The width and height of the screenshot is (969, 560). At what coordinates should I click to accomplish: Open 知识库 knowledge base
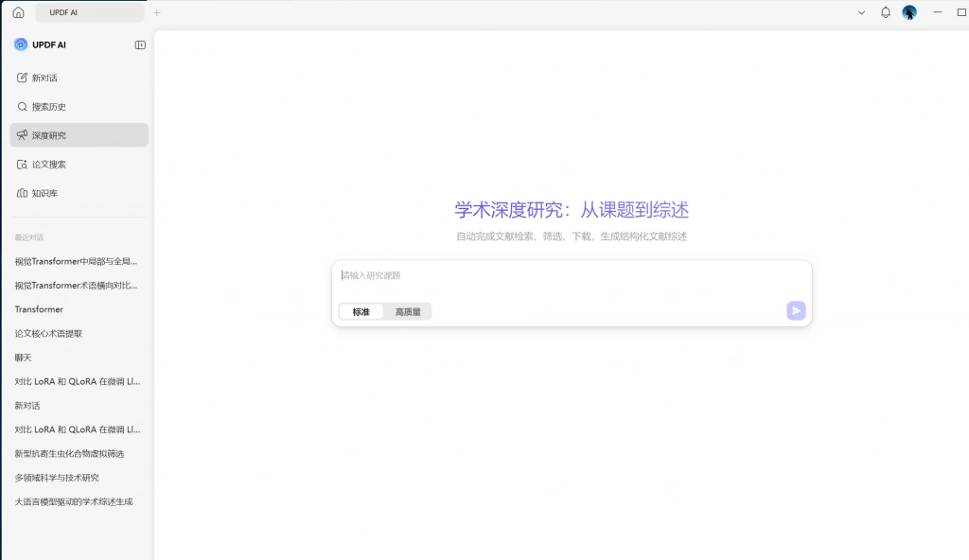(x=79, y=193)
